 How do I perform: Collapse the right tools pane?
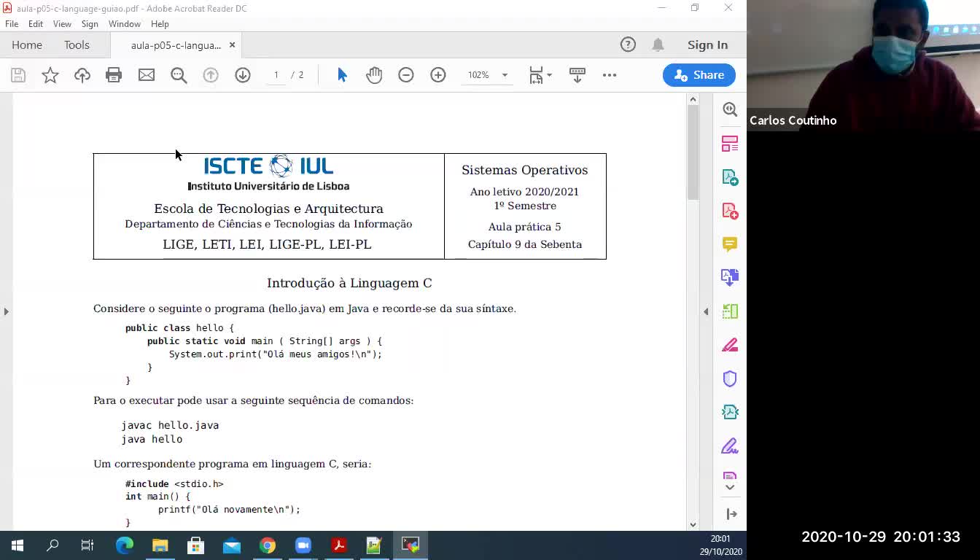pyautogui.click(x=706, y=311)
